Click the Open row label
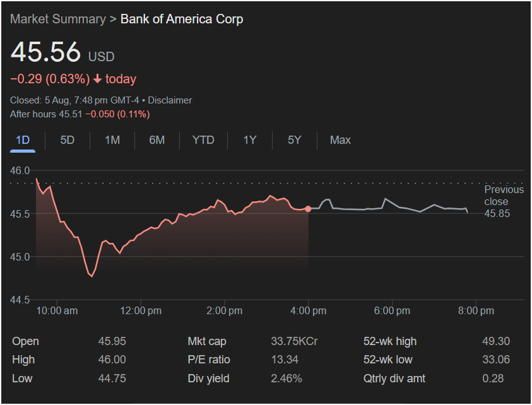Image resolution: width=532 pixels, height=405 pixels. 25,341
